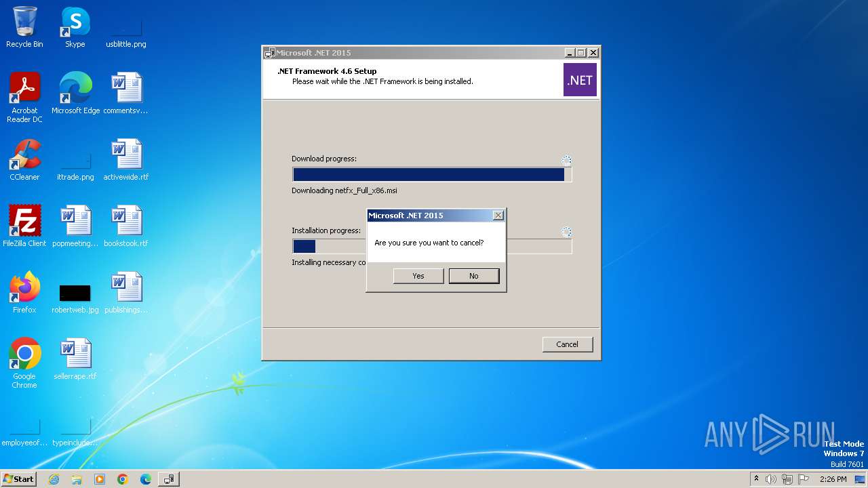868x488 pixels.
Task: Select popmeeting... document icon
Action: pyautogui.click(x=75, y=226)
